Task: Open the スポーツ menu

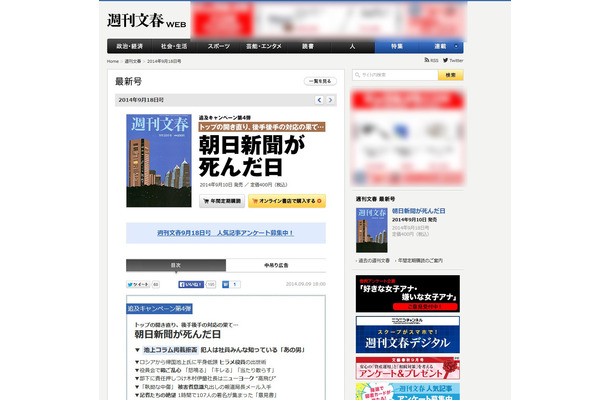Action: [x=219, y=46]
